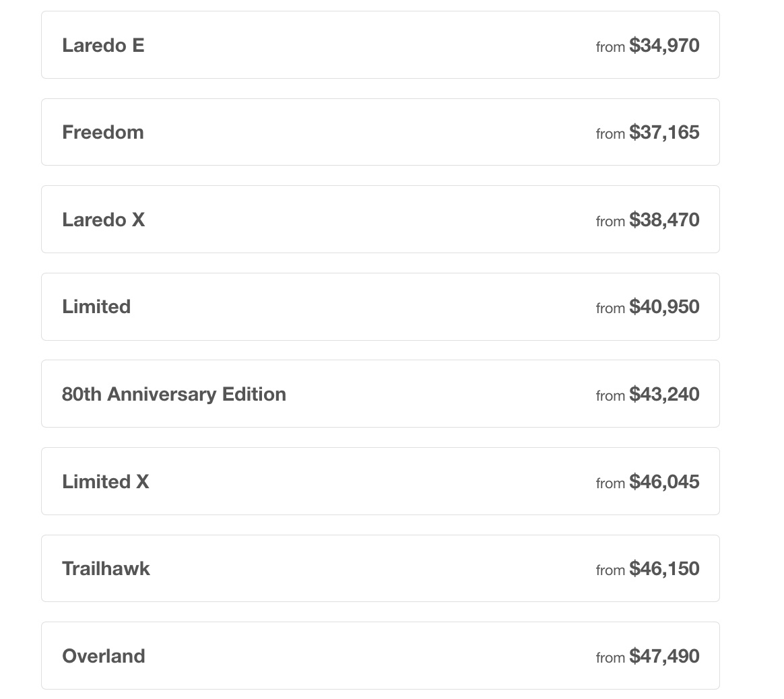Select the $46,150 Trailhawk price
The image size is (784, 699).
coord(664,568)
